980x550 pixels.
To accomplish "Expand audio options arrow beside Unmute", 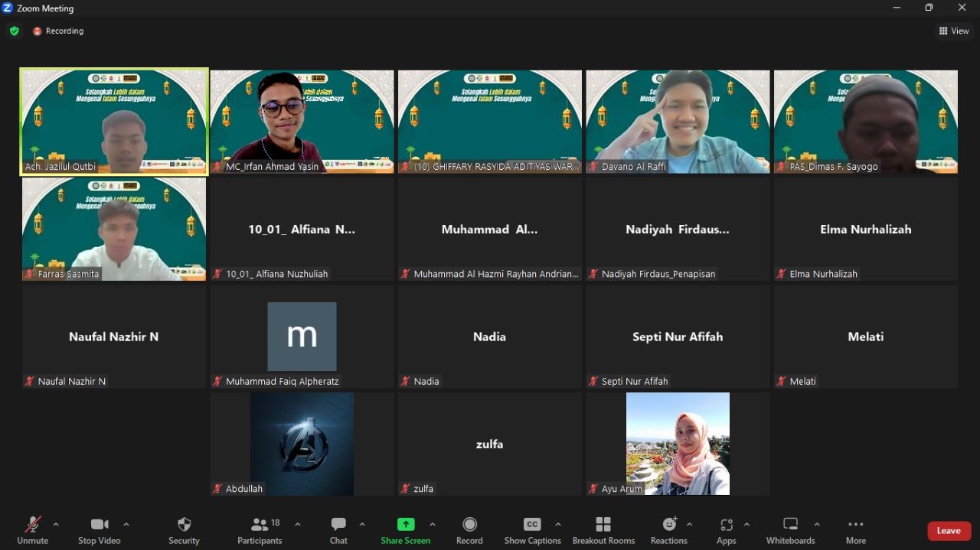I will pyautogui.click(x=56, y=524).
